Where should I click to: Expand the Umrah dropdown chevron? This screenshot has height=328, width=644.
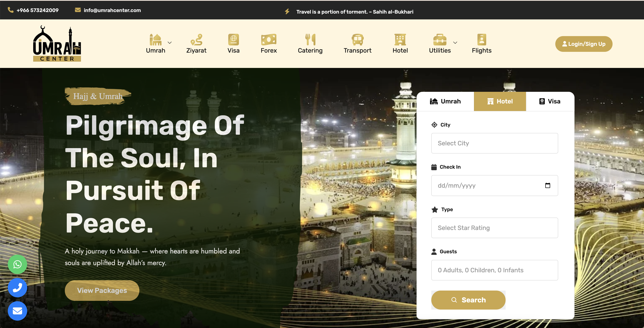tap(170, 43)
